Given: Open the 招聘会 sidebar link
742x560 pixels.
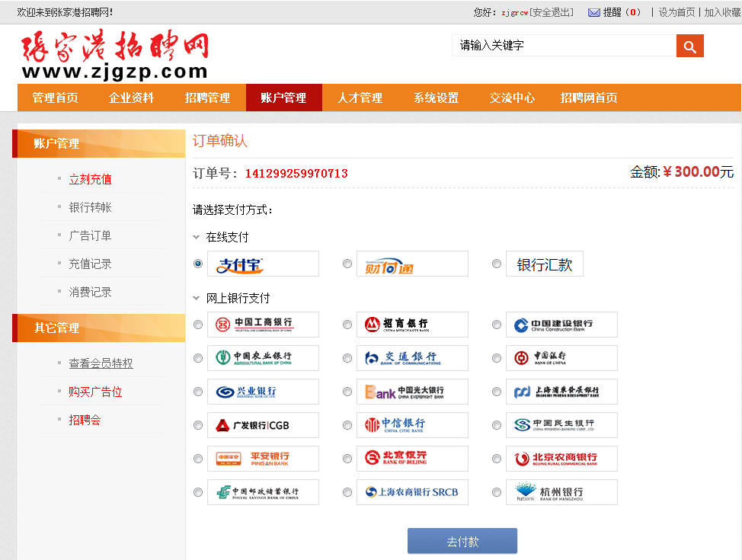Looking at the screenshot, I should [x=85, y=420].
